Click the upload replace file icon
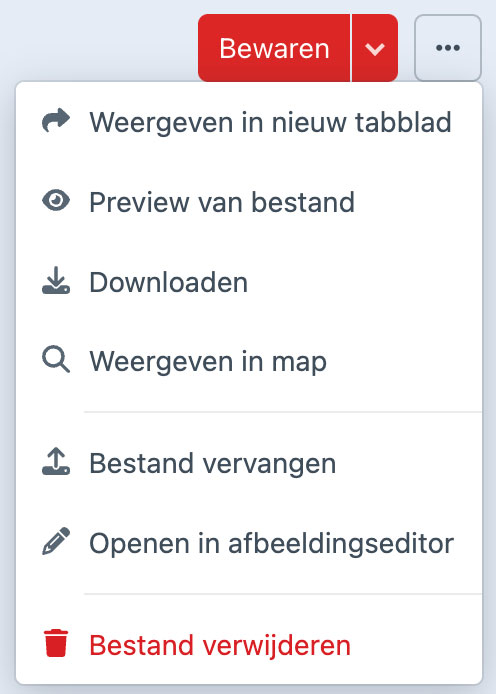This screenshot has height=694, width=496. pyautogui.click(x=56, y=461)
